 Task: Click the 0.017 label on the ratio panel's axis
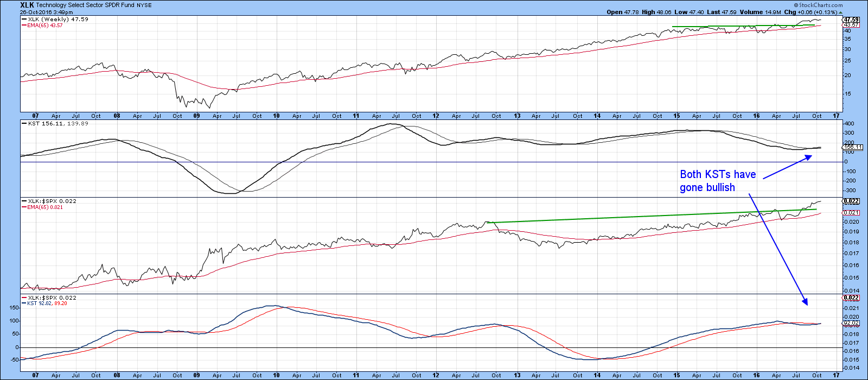(x=851, y=253)
